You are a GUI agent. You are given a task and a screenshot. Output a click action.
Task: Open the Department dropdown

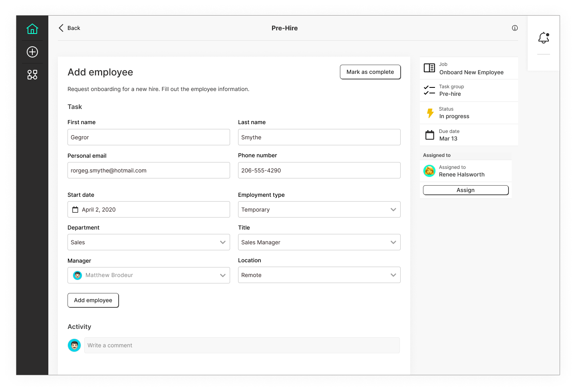pyautogui.click(x=149, y=242)
